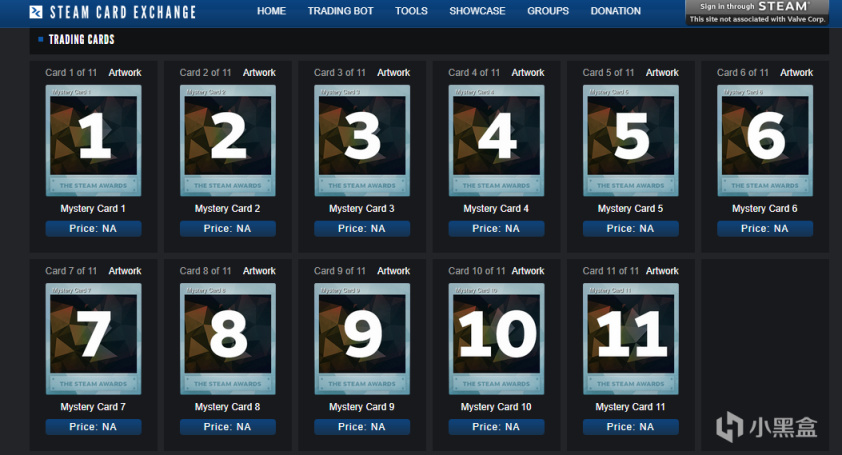842x455 pixels.
Task: Click the 'Mystery Card 2' name text
Action: point(227,208)
